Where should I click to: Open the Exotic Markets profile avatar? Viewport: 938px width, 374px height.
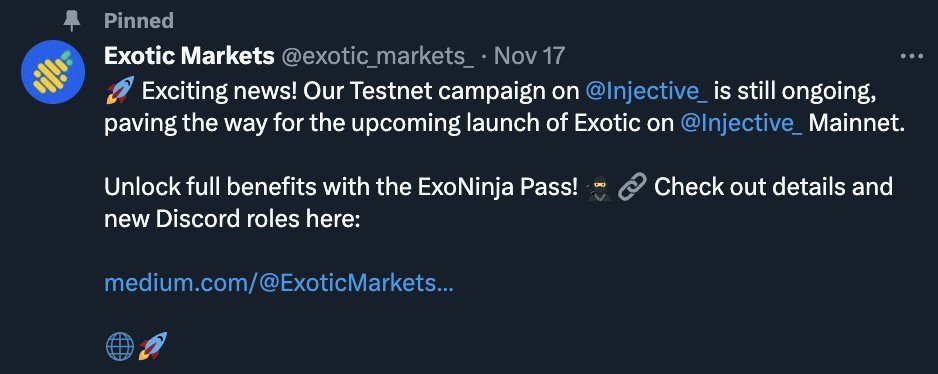pos(53,72)
